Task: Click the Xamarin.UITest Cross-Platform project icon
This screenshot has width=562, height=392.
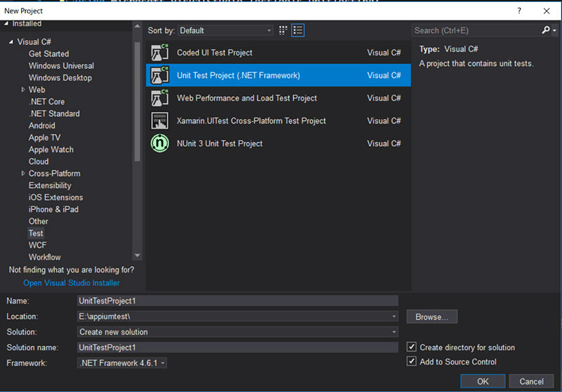Action: pyautogui.click(x=160, y=121)
